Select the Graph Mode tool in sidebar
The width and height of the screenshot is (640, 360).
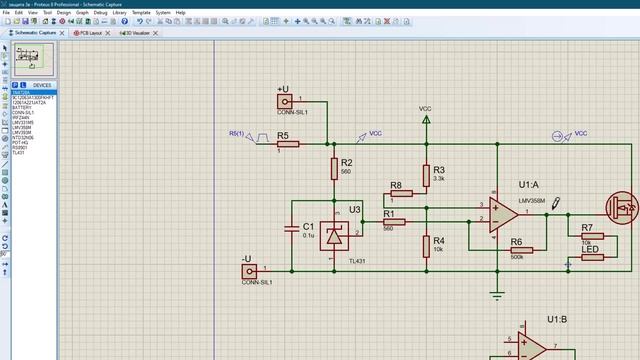click(x=5, y=122)
